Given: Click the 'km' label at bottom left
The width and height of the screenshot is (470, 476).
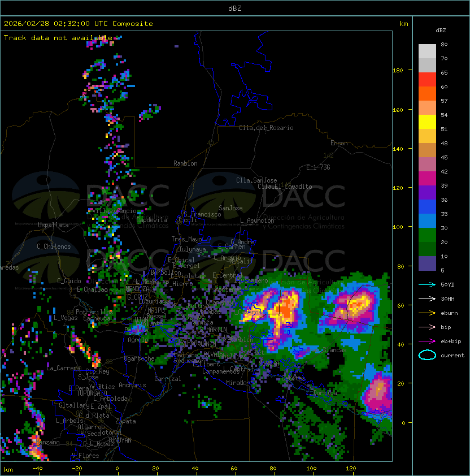Looking at the screenshot, I should [x=8, y=470].
